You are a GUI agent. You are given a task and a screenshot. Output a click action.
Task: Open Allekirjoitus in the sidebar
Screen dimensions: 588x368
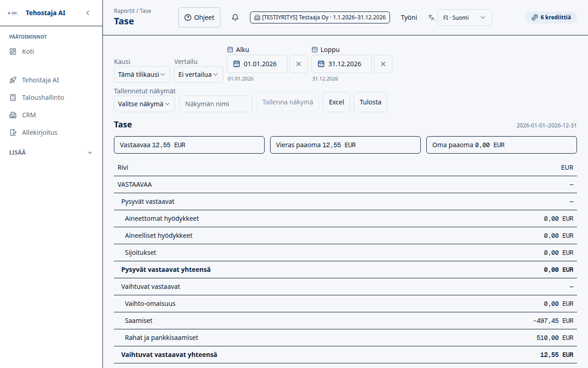coord(51,132)
